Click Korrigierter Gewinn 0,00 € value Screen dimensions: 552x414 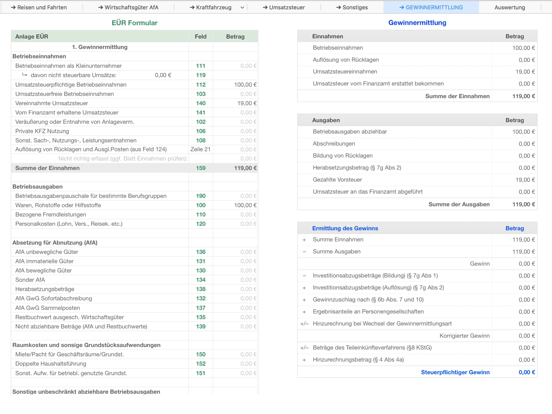coord(527,335)
